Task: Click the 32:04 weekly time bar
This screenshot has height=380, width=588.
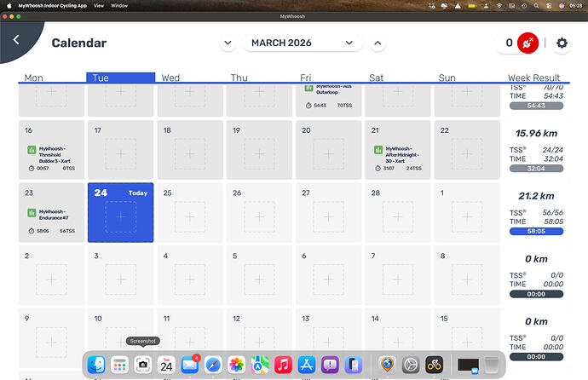Action: (536, 169)
